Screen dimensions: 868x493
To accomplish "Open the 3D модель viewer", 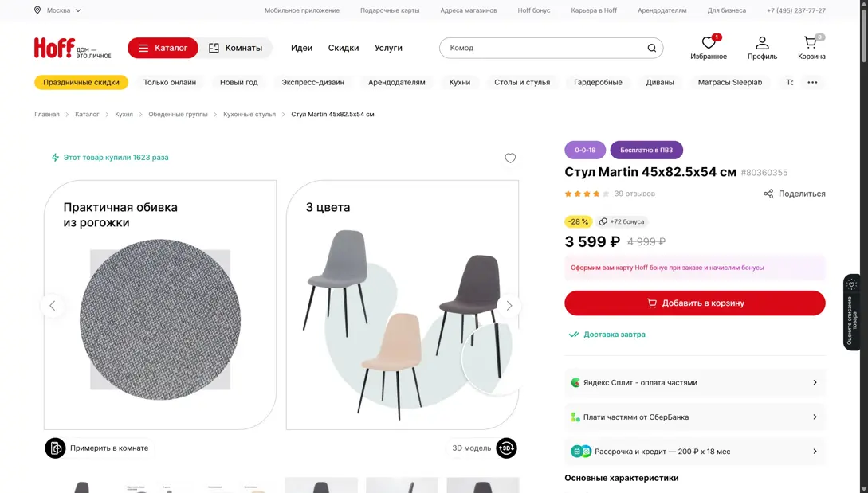I will click(506, 448).
